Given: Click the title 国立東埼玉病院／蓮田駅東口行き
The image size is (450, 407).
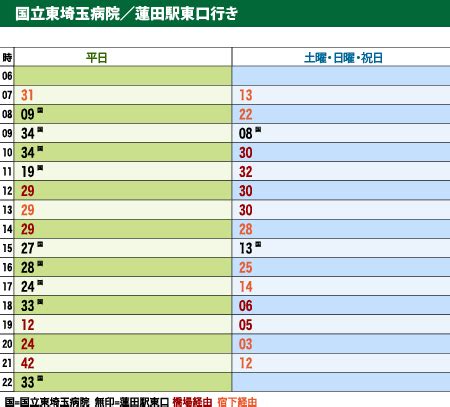Looking at the screenshot, I should point(126,14).
